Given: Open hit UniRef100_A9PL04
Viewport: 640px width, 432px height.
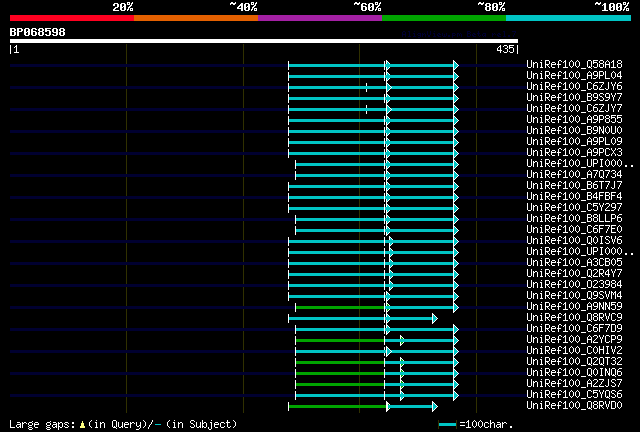Looking at the screenshot, I should click(x=574, y=76).
